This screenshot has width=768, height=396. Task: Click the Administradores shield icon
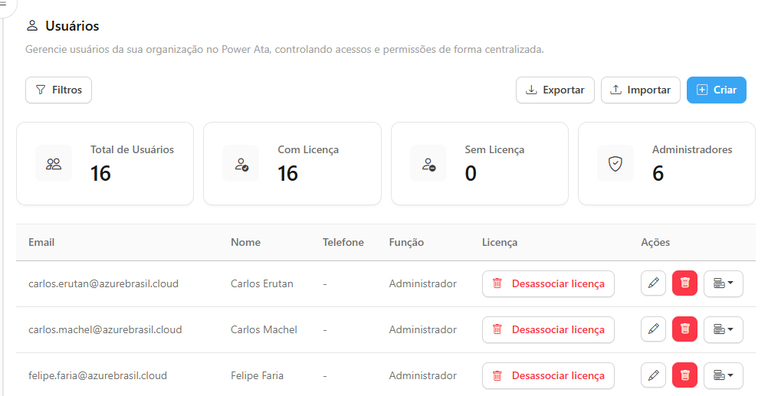(616, 164)
